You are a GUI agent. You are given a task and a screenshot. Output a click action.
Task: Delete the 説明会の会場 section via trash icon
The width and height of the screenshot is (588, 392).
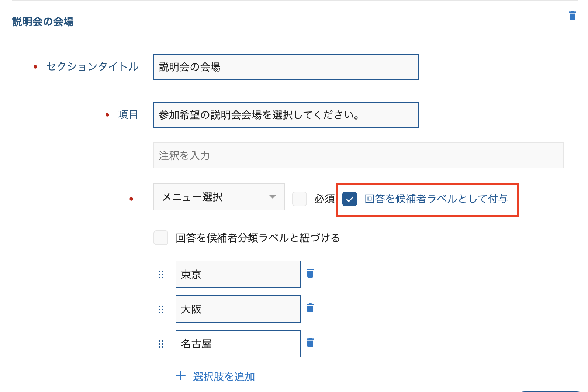point(572,16)
